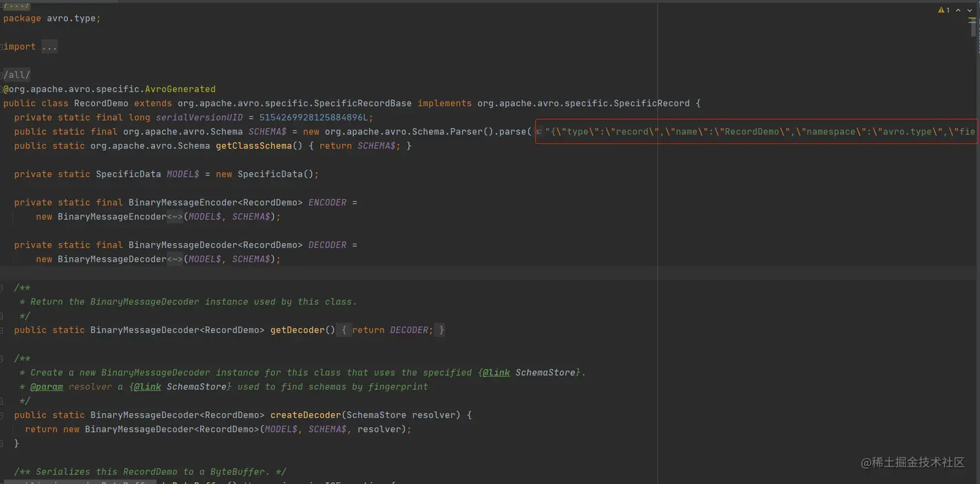Go to next highlighted error arrow
The image size is (980, 484).
click(x=968, y=10)
